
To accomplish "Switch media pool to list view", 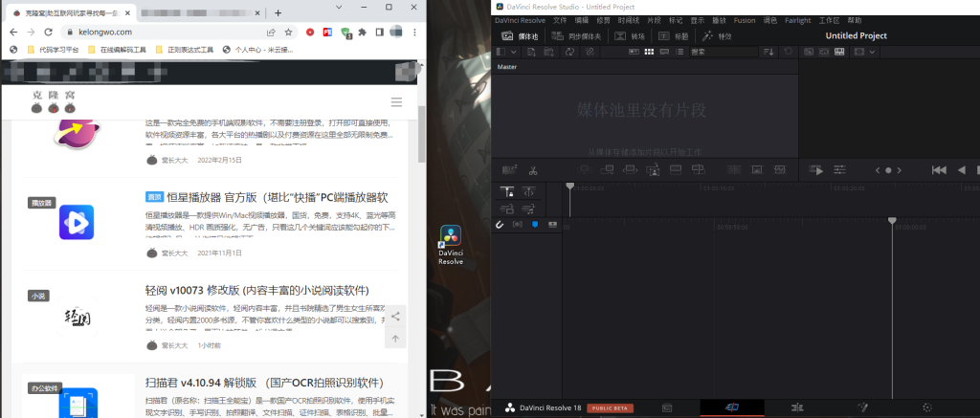I will coord(680,52).
